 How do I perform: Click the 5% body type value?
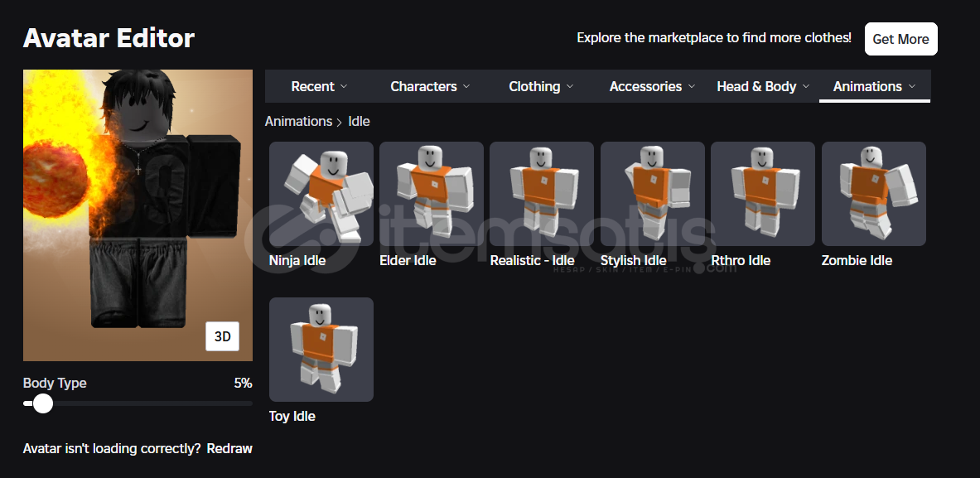(x=243, y=383)
